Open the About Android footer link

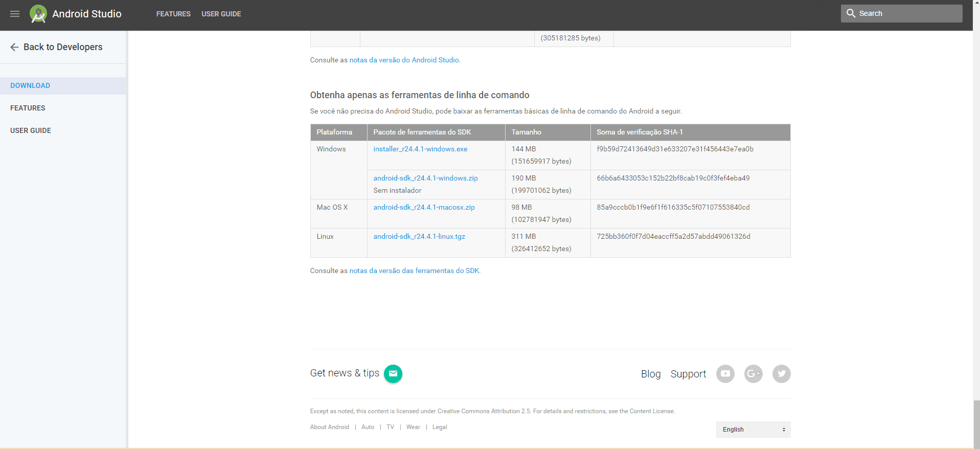pyautogui.click(x=329, y=427)
